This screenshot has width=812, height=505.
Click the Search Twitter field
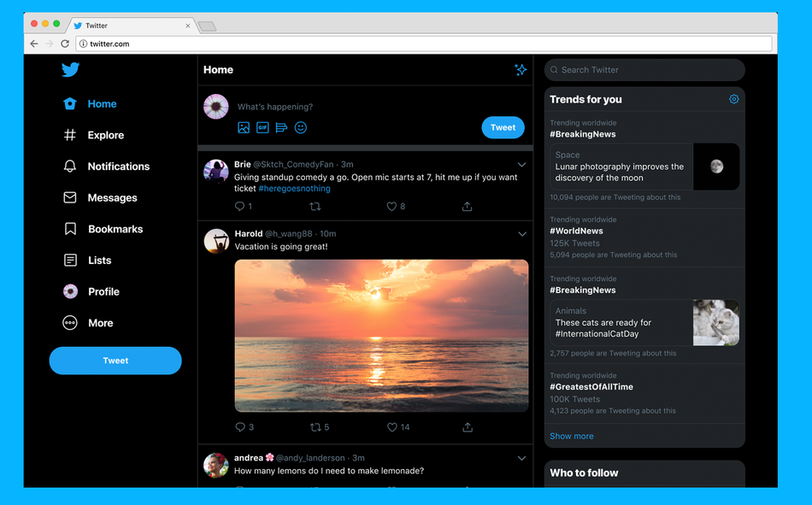(644, 69)
